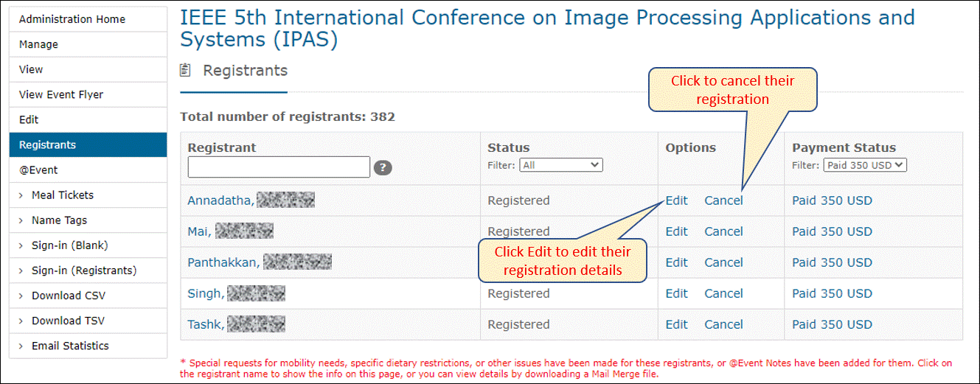
Task: Expand the Name Tags chevron
Action: click(21, 220)
